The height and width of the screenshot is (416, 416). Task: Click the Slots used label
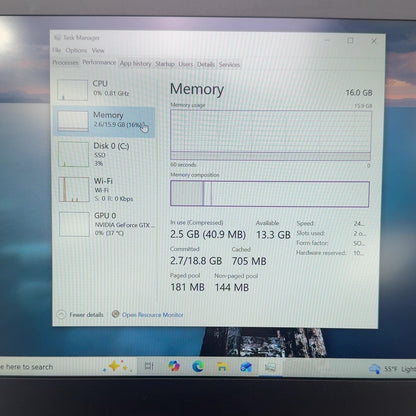(x=311, y=233)
